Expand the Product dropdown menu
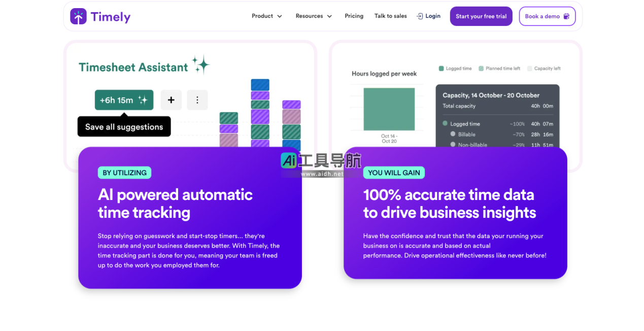644x331 pixels. pyautogui.click(x=266, y=16)
